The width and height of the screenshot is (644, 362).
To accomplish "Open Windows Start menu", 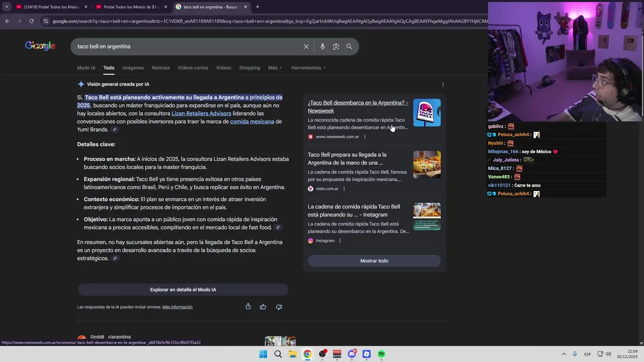I will (263, 354).
